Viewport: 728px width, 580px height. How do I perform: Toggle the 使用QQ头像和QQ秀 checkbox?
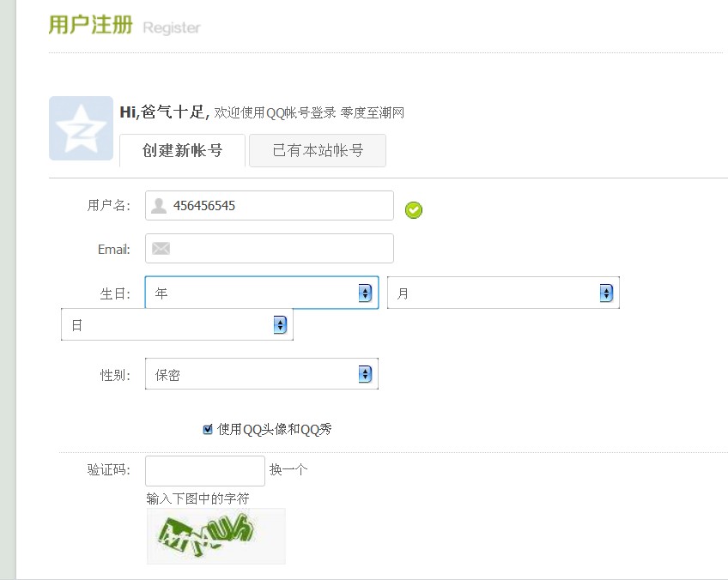(x=208, y=430)
